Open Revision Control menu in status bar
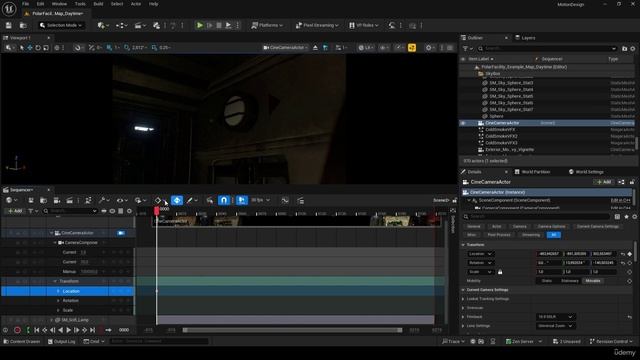640x360 pixels. tap(611, 342)
